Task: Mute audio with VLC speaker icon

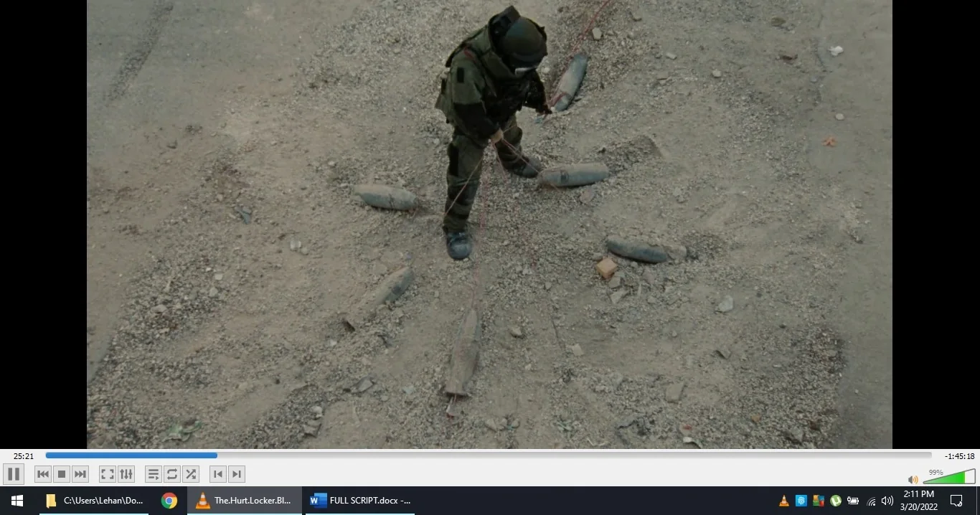Action: [913, 479]
